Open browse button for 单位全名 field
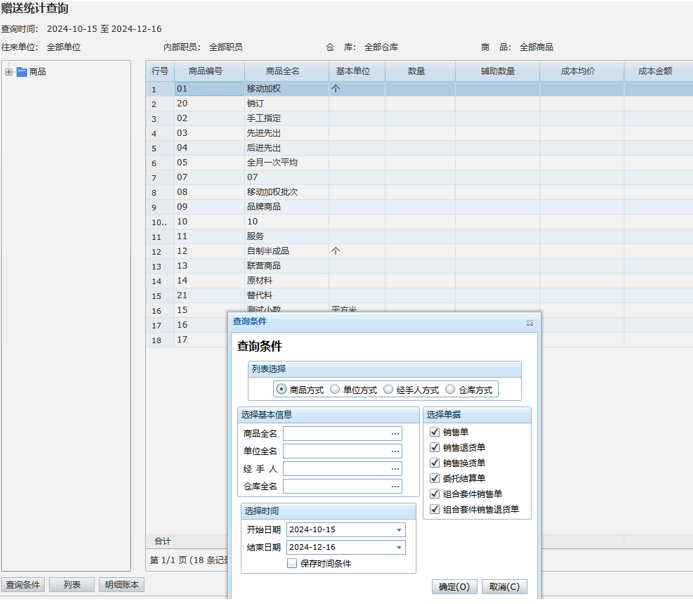Image resolution: width=693 pixels, height=604 pixels. pyautogui.click(x=396, y=451)
